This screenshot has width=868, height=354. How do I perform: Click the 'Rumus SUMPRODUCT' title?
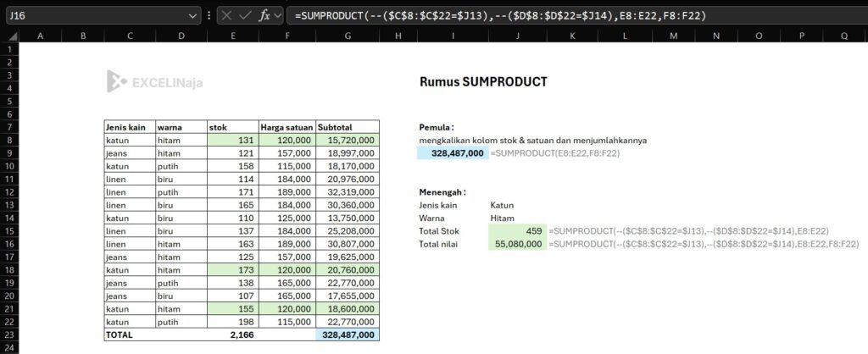tap(482, 82)
